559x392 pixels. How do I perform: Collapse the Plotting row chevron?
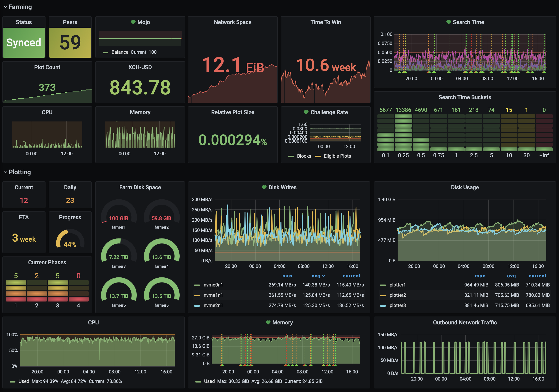(x=5, y=172)
